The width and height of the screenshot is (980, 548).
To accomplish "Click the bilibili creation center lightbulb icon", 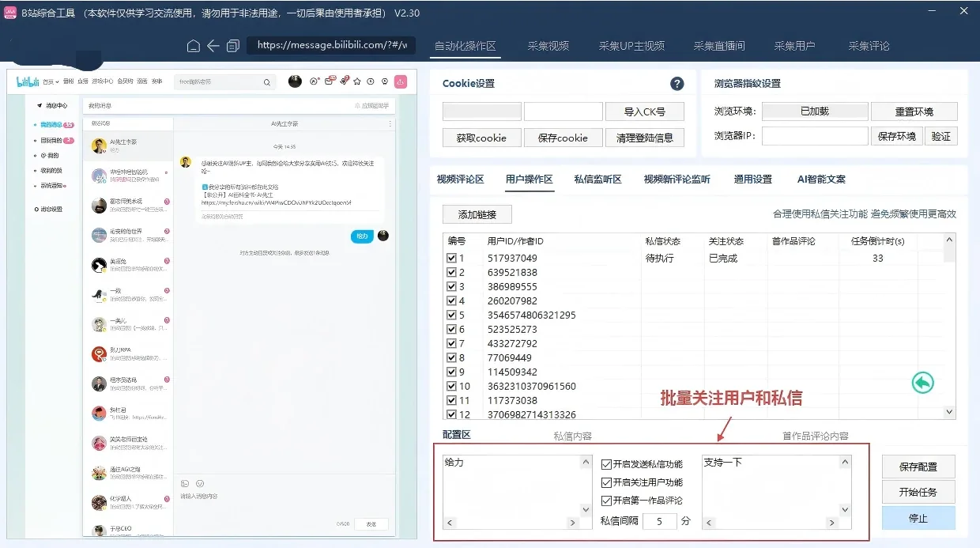I will point(384,81).
